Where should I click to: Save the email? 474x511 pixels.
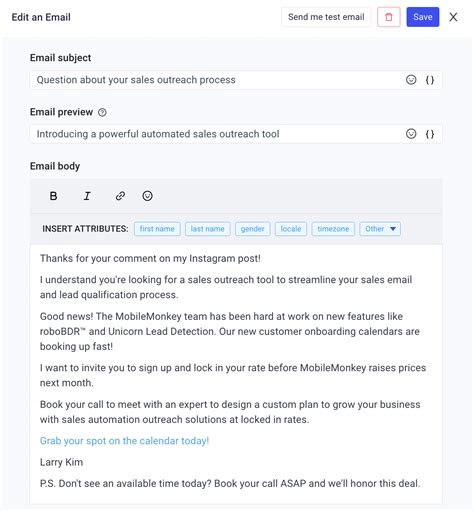(x=423, y=17)
